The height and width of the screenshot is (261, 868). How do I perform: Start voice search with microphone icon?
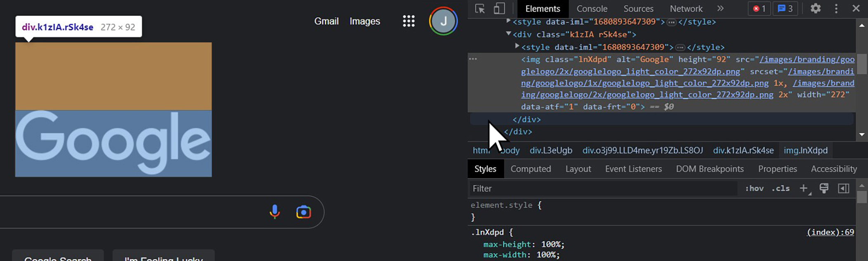click(x=274, y=212)
